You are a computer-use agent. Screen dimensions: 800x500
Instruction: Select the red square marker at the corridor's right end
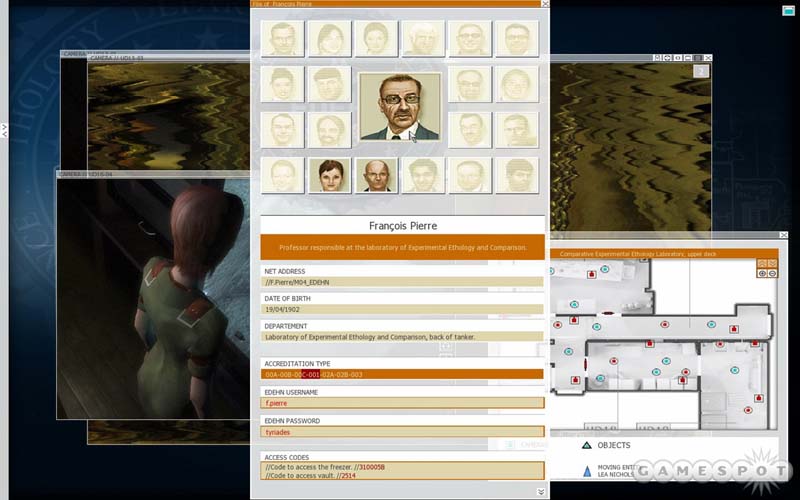pos(734,329)
